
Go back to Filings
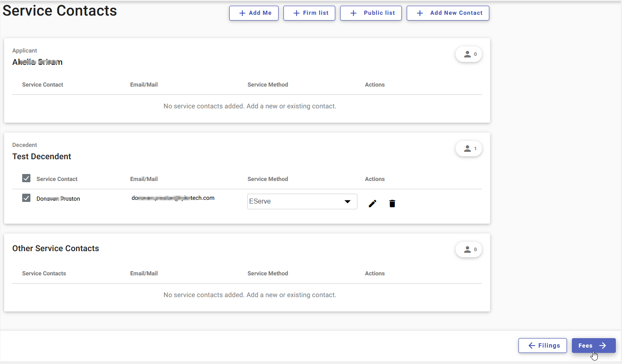pos(542,345)
